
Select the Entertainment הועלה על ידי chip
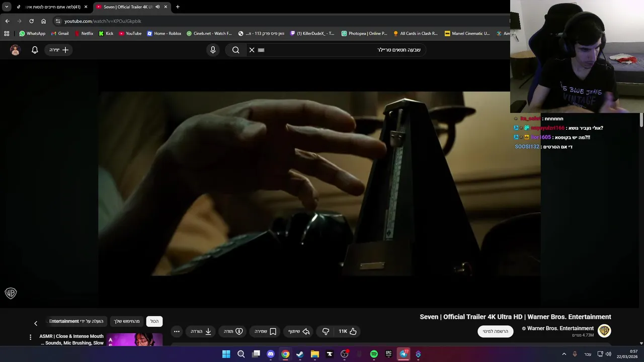(76, 321)
